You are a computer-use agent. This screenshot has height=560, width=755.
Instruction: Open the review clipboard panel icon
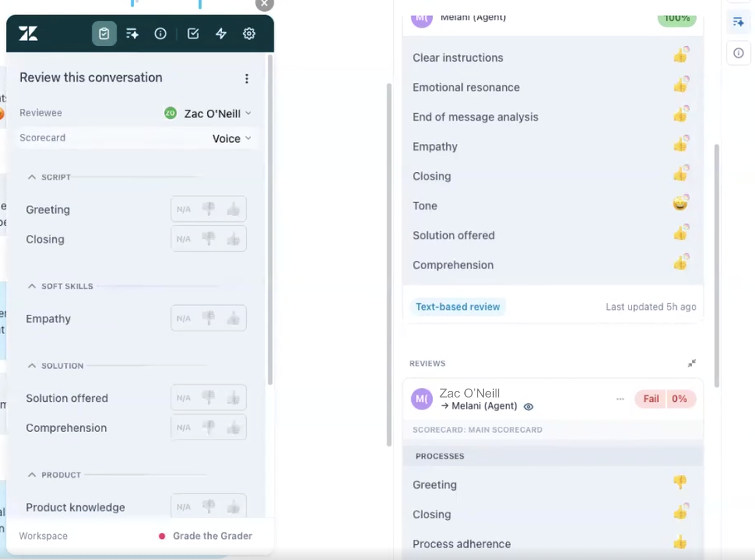click(x=104, y=33)
